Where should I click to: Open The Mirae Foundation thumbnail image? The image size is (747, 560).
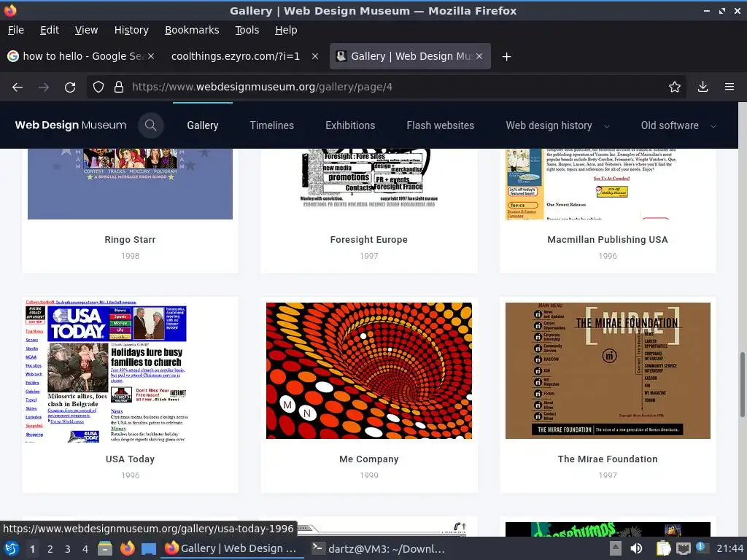pyautogui.click(x=608, y=370)
